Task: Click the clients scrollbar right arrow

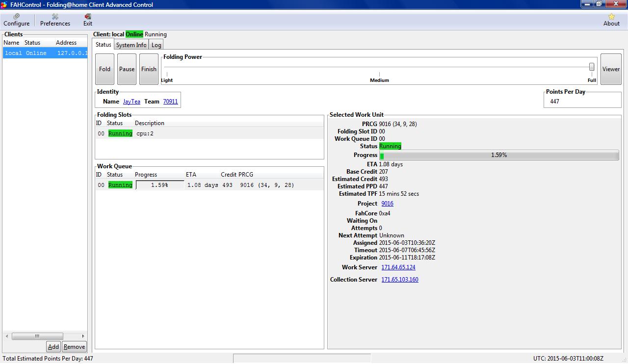Action: click(x=83, y=336)
